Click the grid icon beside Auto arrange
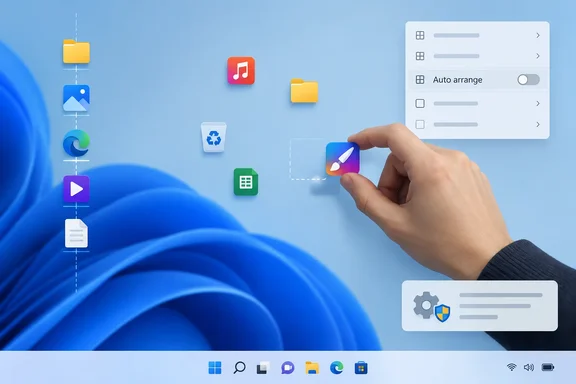The image size is (576, 384). tap(420, 80)
